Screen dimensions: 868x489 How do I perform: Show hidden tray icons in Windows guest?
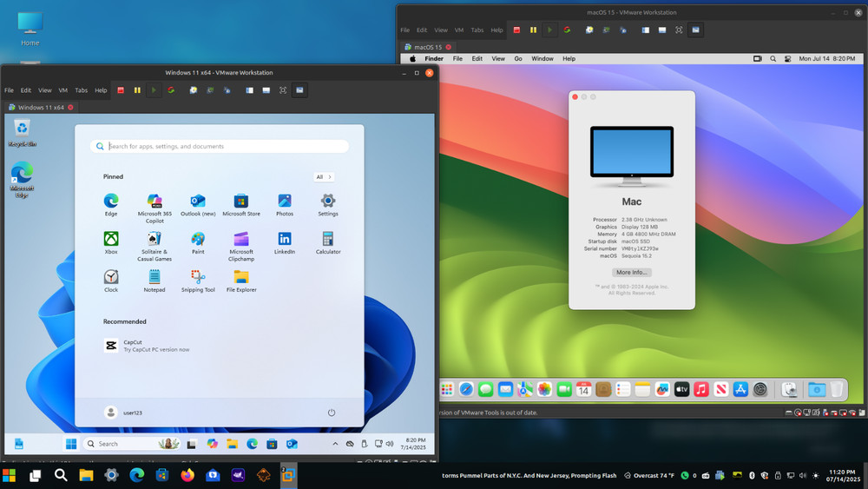point(335,444)
